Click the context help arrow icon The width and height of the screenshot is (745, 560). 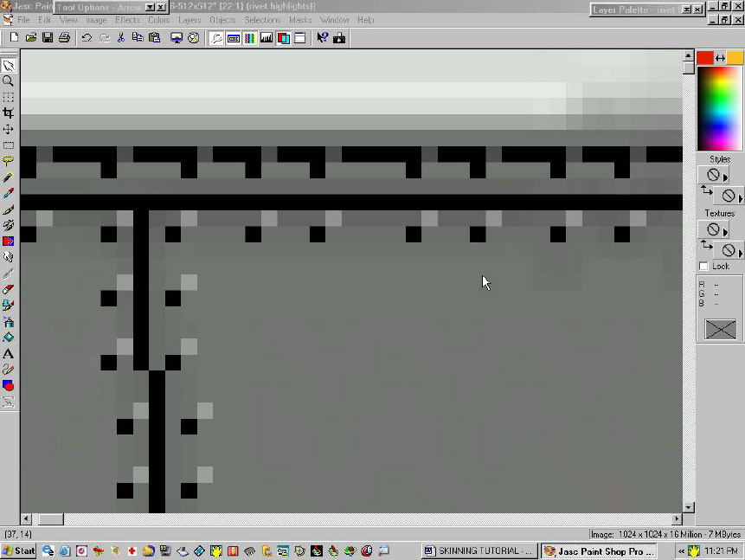(x=322, y=37)
